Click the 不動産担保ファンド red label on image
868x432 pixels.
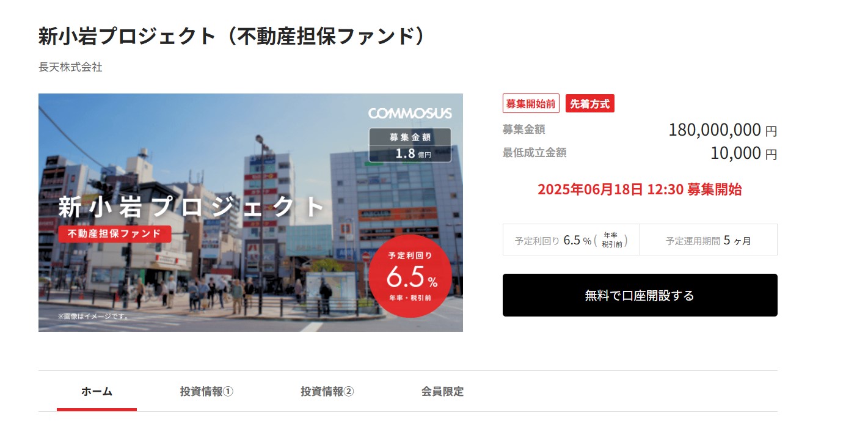[x=115, y=233]
